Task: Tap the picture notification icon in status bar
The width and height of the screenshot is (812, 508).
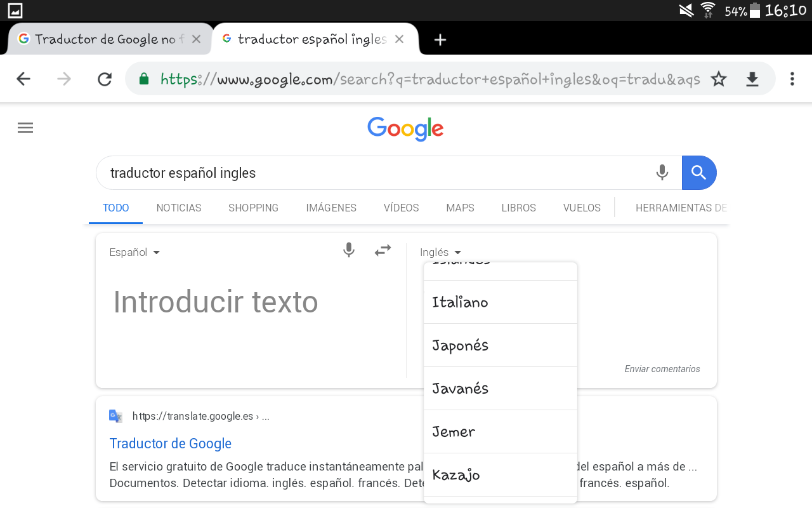Action: click(x=15, y=10)
